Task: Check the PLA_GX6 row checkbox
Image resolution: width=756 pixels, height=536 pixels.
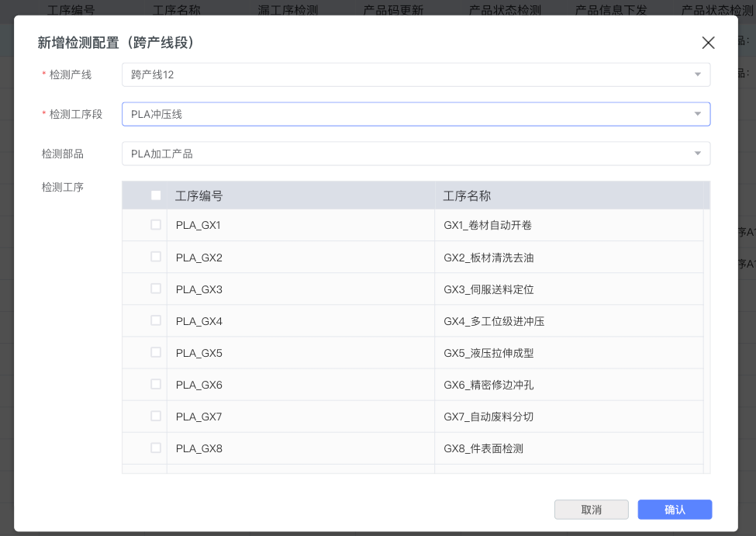Action: tap(156, 384)
